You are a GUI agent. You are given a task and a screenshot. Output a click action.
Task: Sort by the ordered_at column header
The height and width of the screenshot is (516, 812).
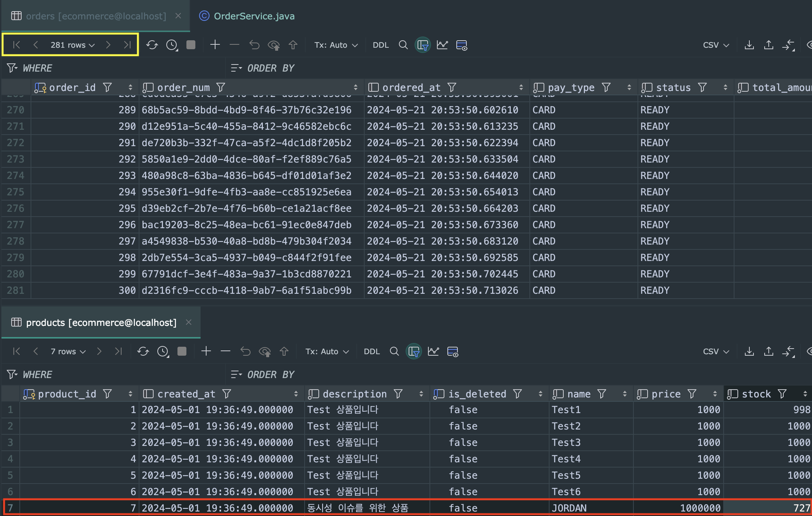(521, 88)
